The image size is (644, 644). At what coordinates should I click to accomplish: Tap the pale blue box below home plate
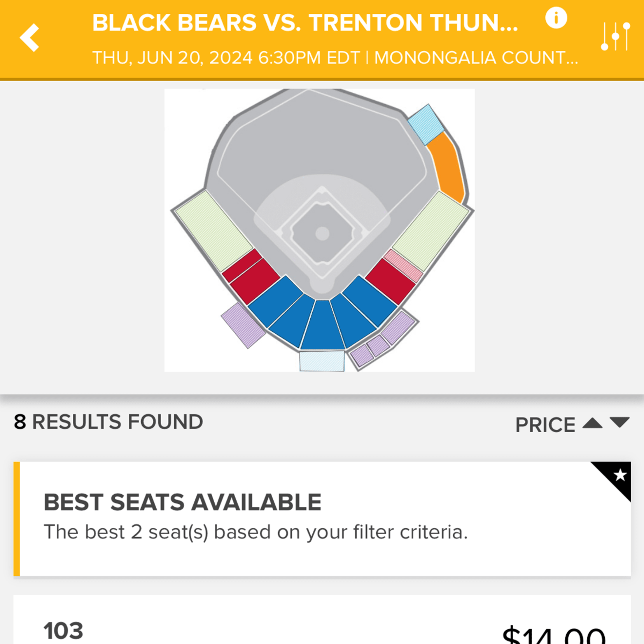click(x=322, y=361)
